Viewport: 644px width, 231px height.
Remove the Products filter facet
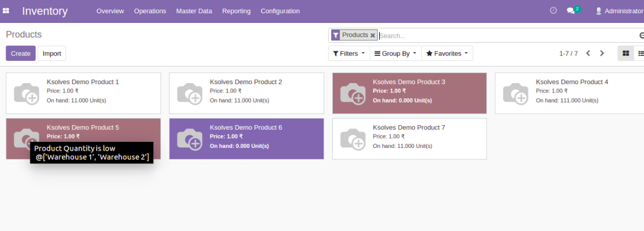pyautogui.click(x=373, y=35)
